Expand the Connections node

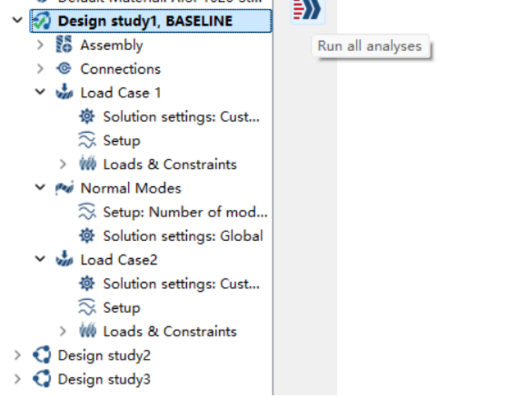click(x=40, y=69)
